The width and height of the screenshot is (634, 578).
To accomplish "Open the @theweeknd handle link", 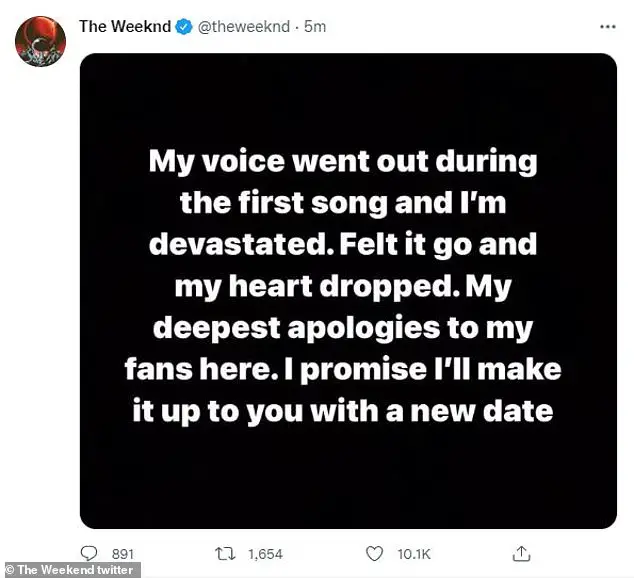I will [244, 27].
